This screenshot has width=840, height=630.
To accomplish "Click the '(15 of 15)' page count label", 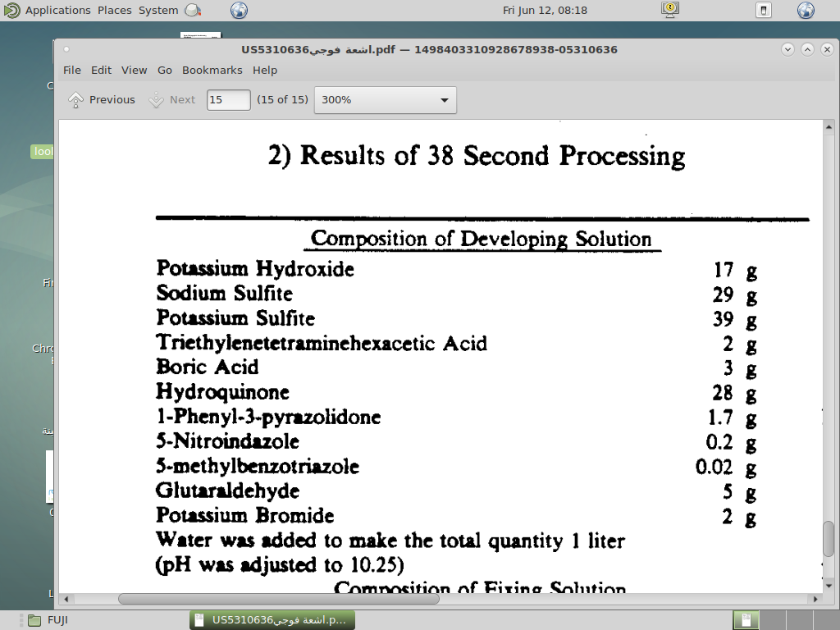I will click(282, 99).
